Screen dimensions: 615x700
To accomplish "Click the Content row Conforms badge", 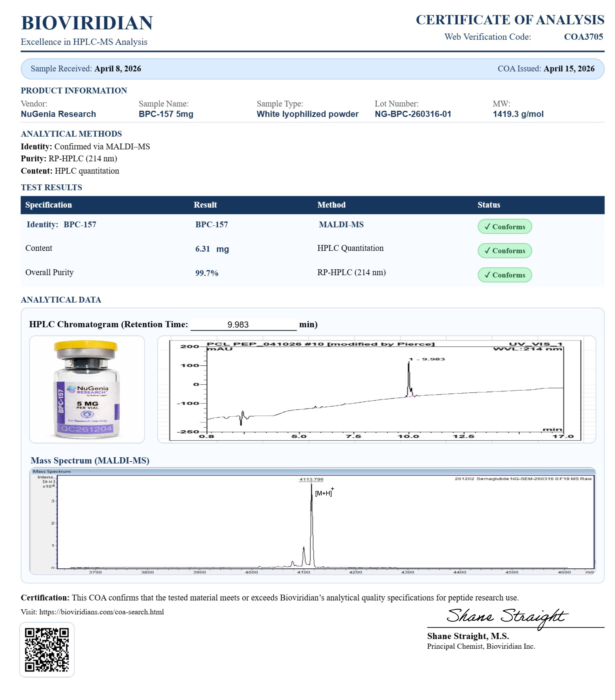I will tap(504, 251).
